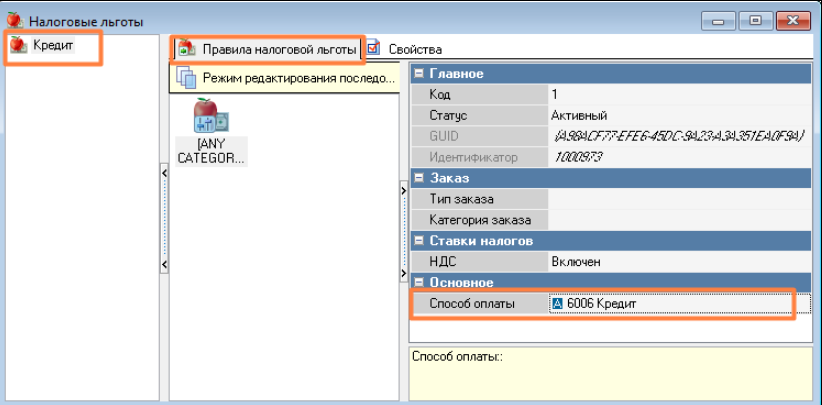Collapse the Ставки налогов section
The image size is (822, 405).
pyautogui.click(x=418, y=240)
